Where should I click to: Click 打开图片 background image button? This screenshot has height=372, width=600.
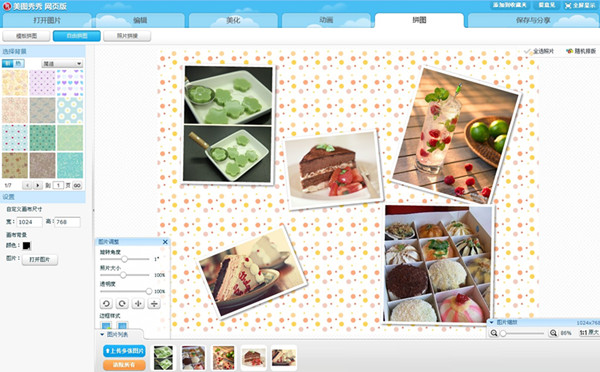(x=39, y=259)
